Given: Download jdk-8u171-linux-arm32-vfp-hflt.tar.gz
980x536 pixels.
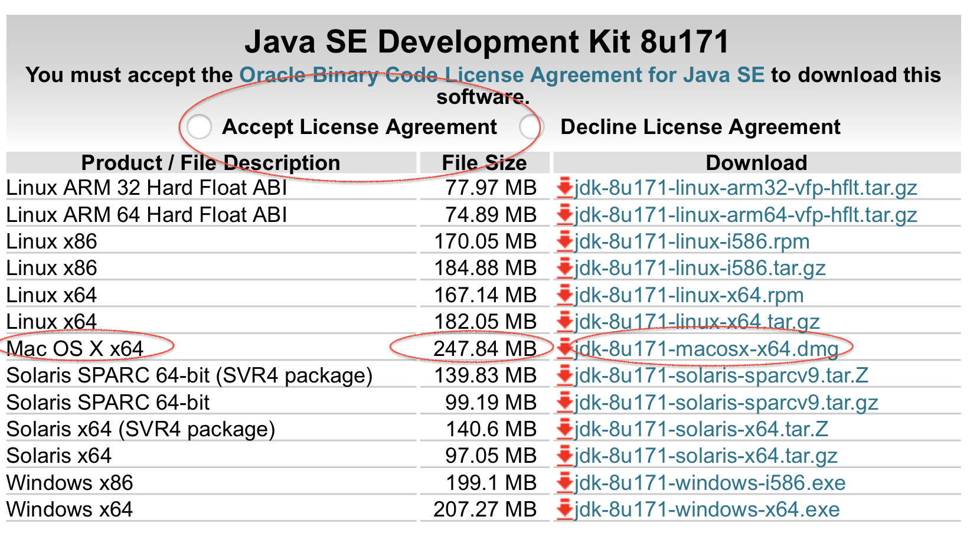Looking at the screenshot, I should click(746, 188).
